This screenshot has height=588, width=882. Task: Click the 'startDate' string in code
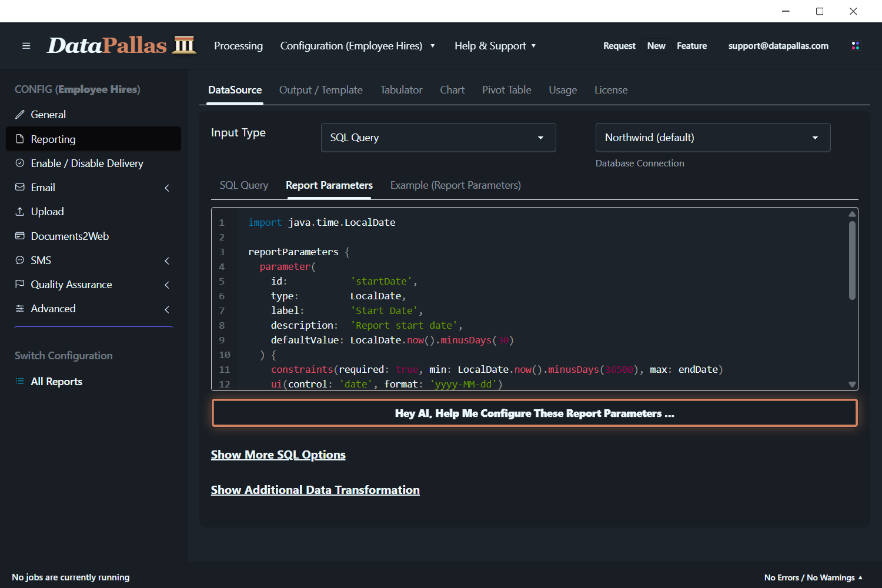[381, 281]
